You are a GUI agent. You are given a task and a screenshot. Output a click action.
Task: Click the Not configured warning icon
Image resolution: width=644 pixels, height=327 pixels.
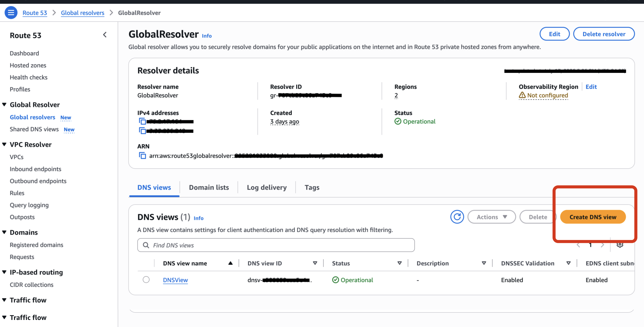[522, 95]
